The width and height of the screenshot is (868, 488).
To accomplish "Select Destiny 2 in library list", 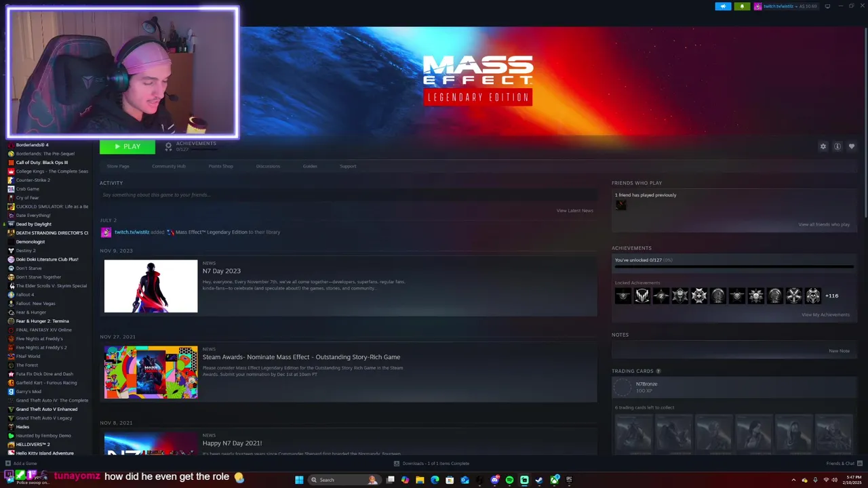I will (x=26, y=251).
